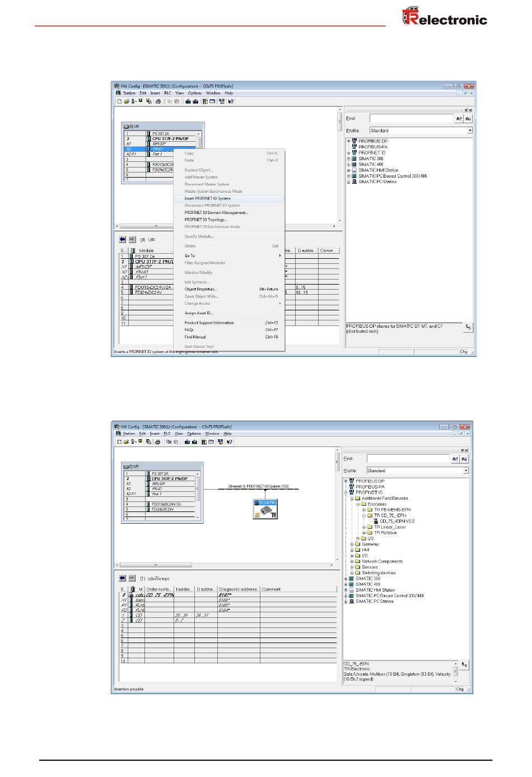
Task: Select the PS 307 2A row in upper rack
Action: click(x=161, y=134)
